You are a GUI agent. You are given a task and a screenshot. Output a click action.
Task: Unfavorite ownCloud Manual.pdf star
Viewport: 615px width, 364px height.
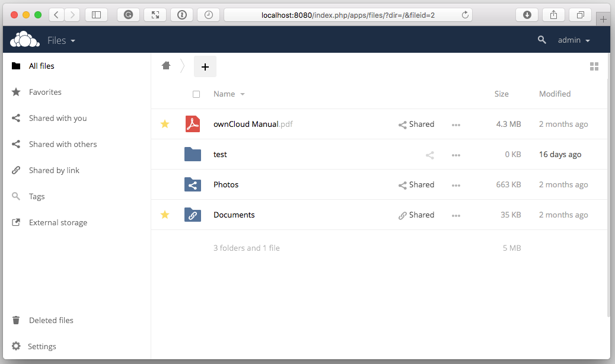pyautogui.click(x=165, y=124)
